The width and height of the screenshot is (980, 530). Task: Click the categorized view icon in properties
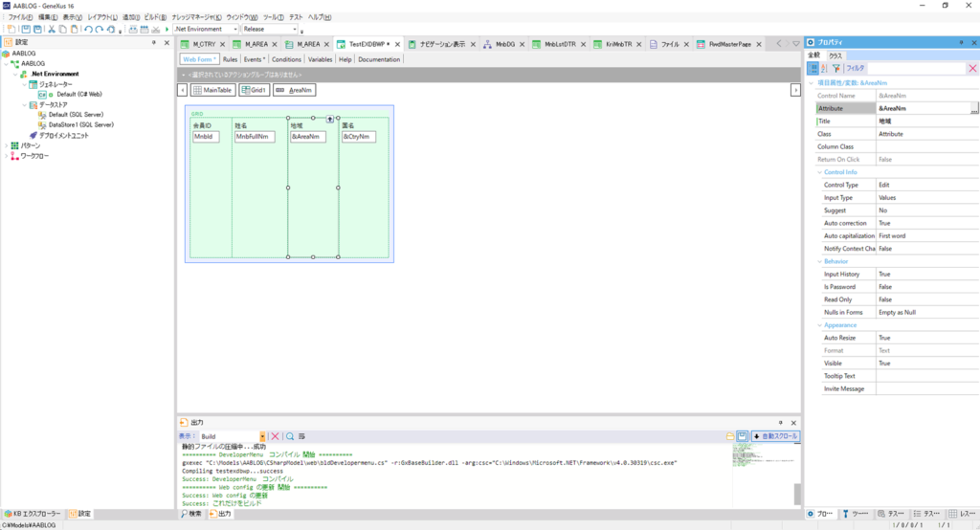(813, 68)
